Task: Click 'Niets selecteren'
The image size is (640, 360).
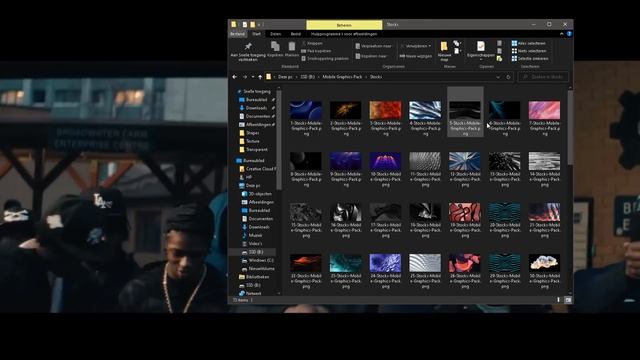Action: tap(529, 51)
